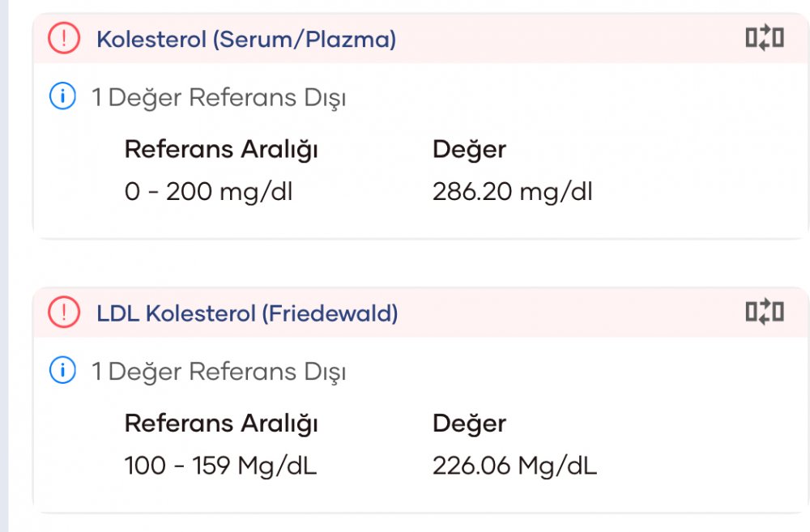Click the red warning icon beside Kolesterol (Serum/Plazma)

[x=64, y=39]
